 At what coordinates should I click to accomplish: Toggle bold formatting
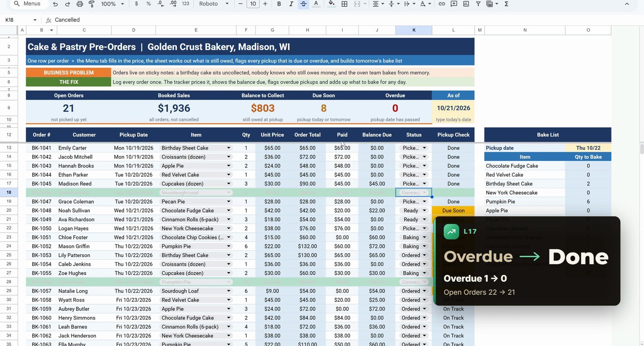coord(279,4)
